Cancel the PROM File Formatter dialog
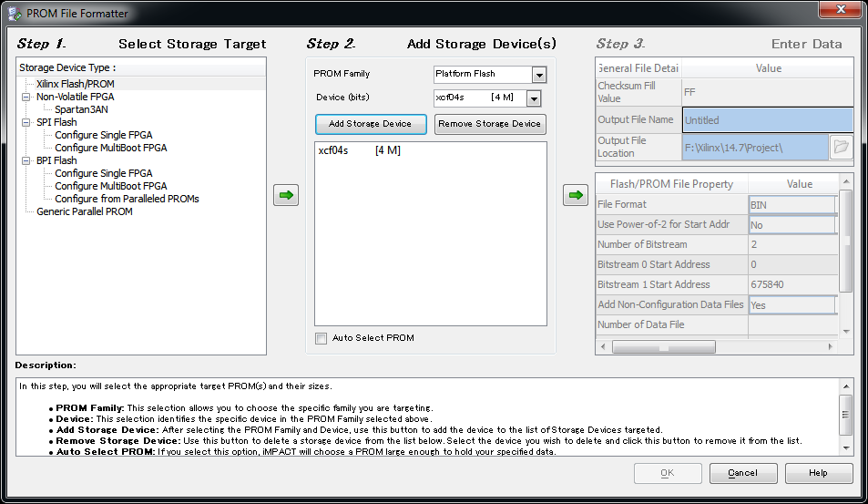The image size is (868, 504). pos(743,473)
